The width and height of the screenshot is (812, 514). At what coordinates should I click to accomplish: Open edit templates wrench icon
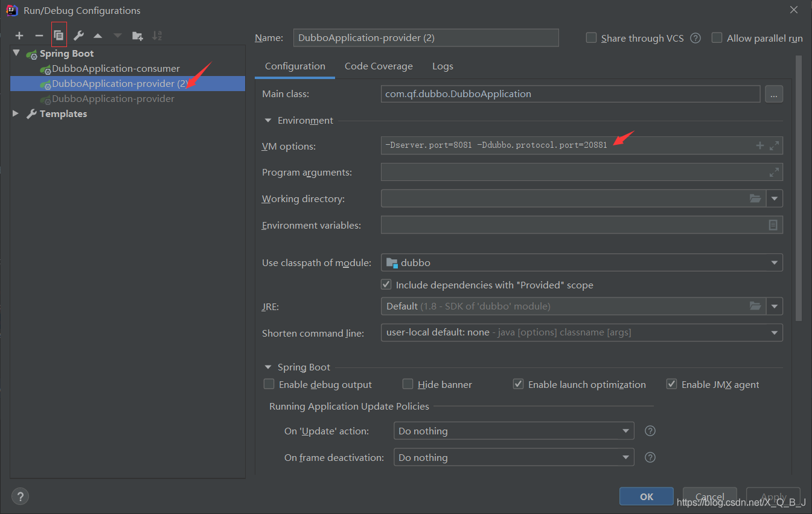[x=78, y=36]
